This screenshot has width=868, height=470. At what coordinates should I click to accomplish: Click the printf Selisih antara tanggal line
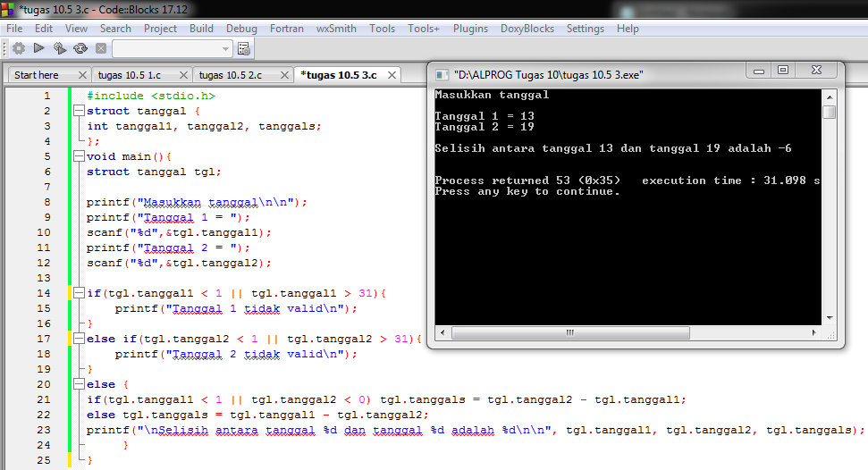(475, 430)
